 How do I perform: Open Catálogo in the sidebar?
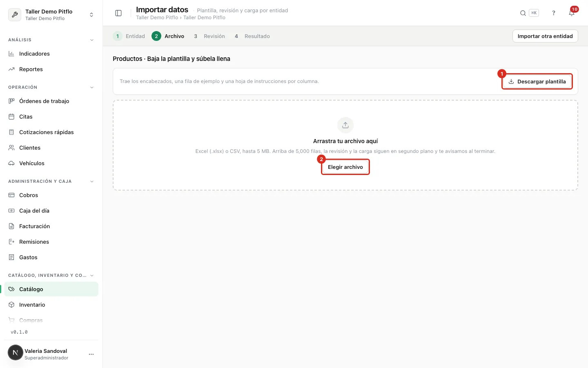(x=51, y=289)
